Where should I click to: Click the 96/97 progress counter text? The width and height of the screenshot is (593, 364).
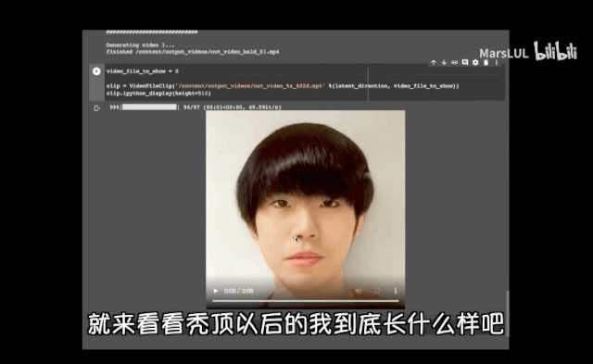pyautogui.click(x=192, y=107)
